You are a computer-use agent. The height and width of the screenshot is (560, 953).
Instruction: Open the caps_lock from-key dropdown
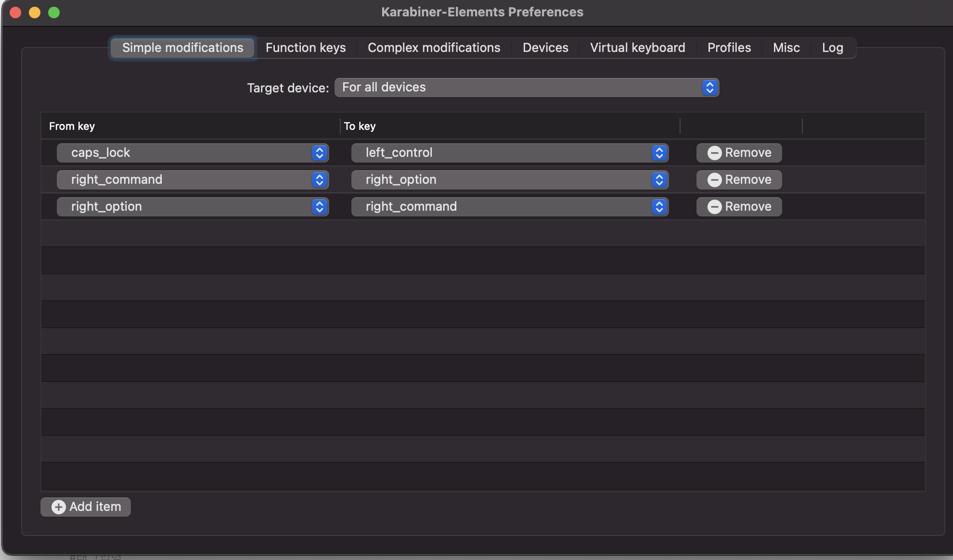click(x=193, y=153)
